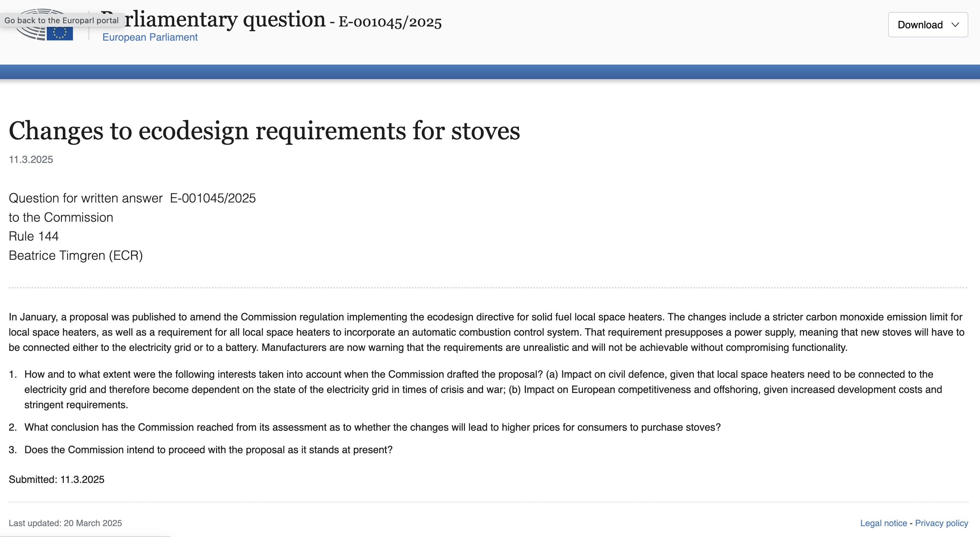980x537 pixels.
Task: Open the European Parliament link
Action: tap(150, 37)
